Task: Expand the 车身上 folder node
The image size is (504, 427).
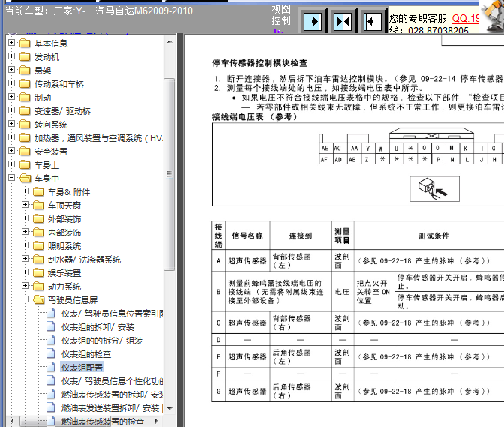Action: pos(11,164)
